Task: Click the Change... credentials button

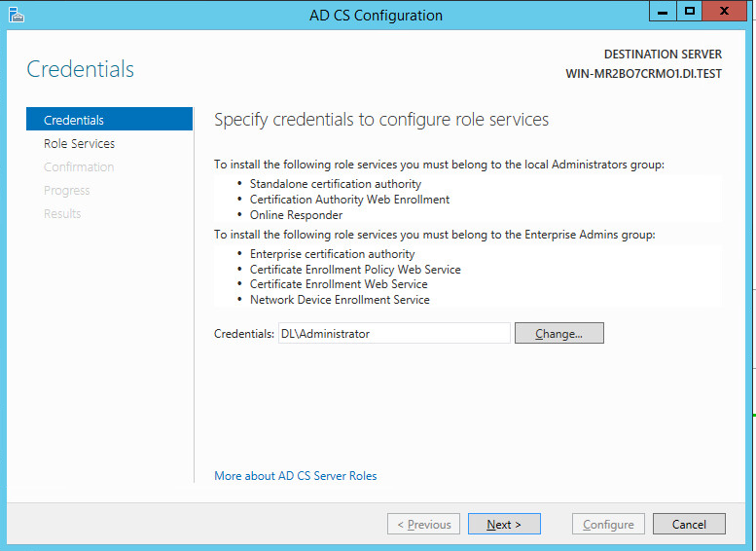Action: (558, 333)
